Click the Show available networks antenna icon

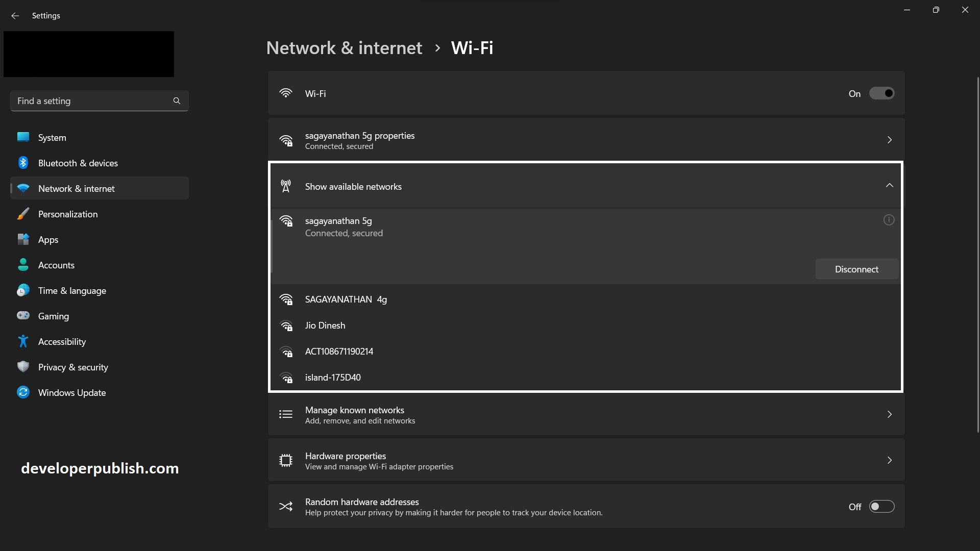[x=286, y=186]
